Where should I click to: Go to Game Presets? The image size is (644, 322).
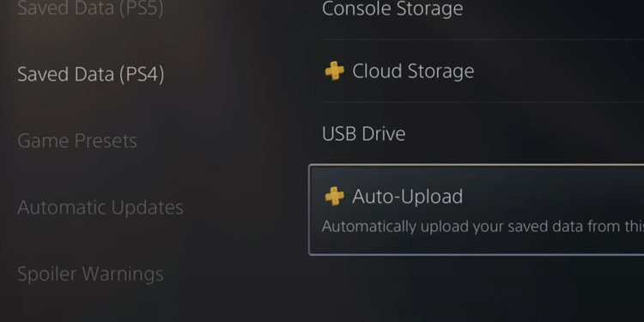click(77, 141)
